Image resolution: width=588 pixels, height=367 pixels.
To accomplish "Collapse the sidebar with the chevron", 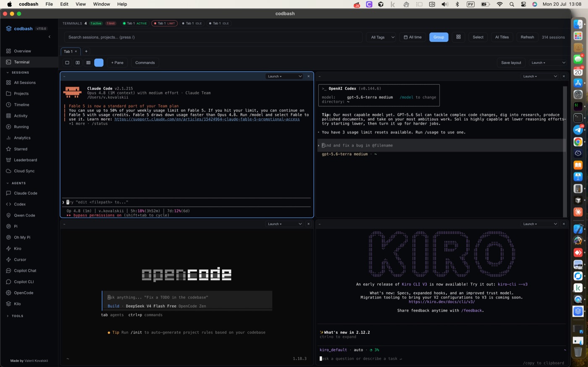I will point(50,37).
